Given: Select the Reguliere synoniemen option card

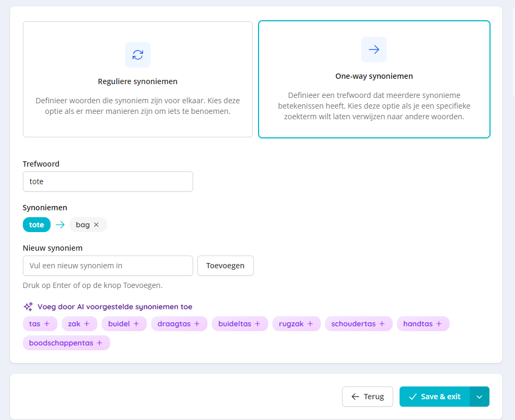Looking at the screenshot, I should click(x=137, y=79).
